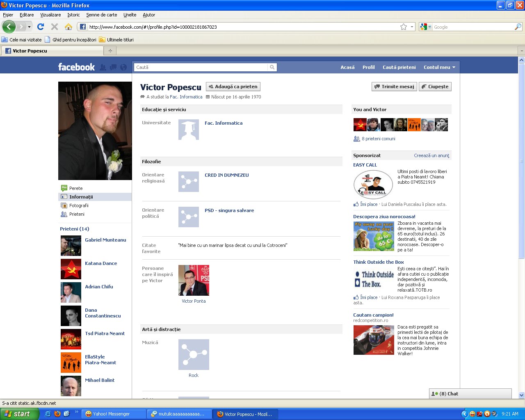Open the 8 prieteni comuni link
This screenshot has height=420, width=525.
point(378,139)
